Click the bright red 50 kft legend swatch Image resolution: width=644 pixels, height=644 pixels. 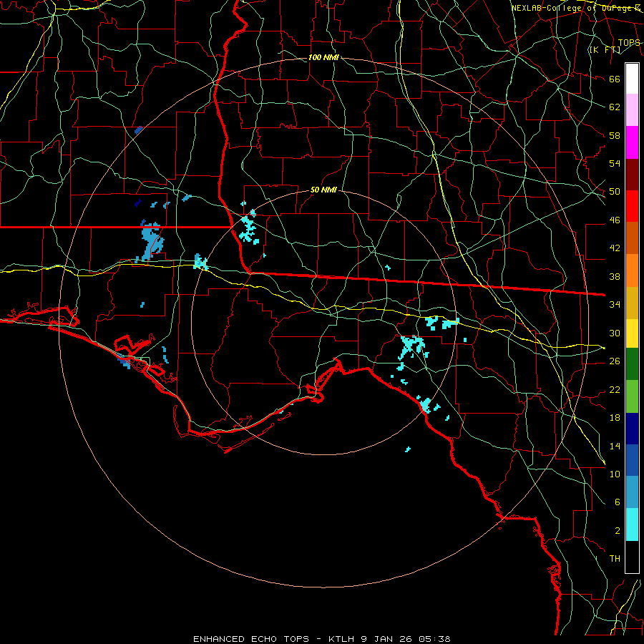[x=632, y=206]
